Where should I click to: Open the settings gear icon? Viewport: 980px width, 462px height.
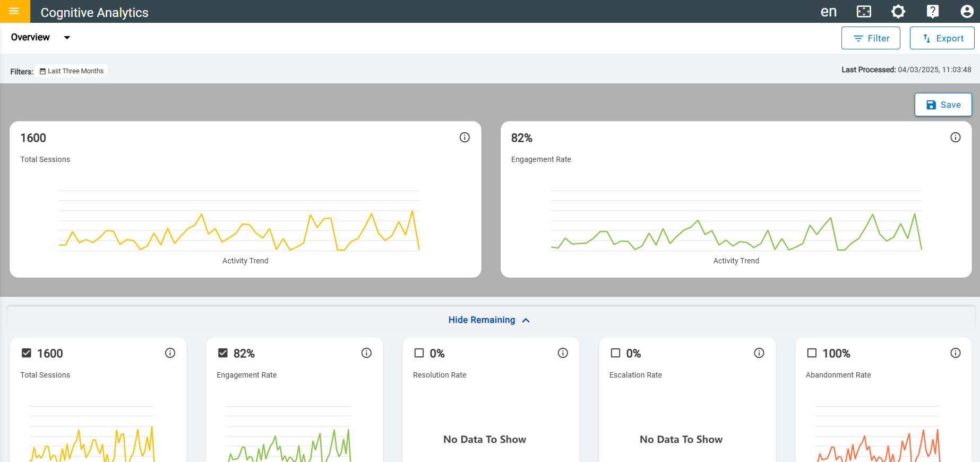[898, 11]
